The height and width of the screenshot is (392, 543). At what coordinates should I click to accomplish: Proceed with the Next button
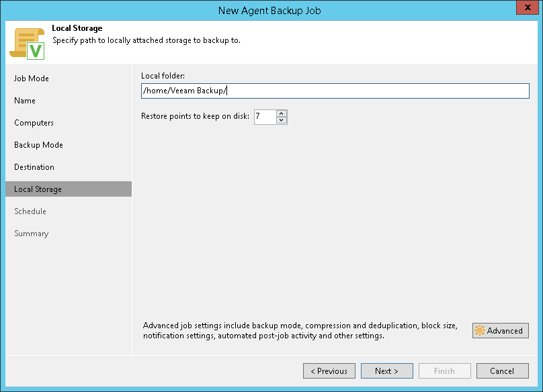(x=386, y=371)
